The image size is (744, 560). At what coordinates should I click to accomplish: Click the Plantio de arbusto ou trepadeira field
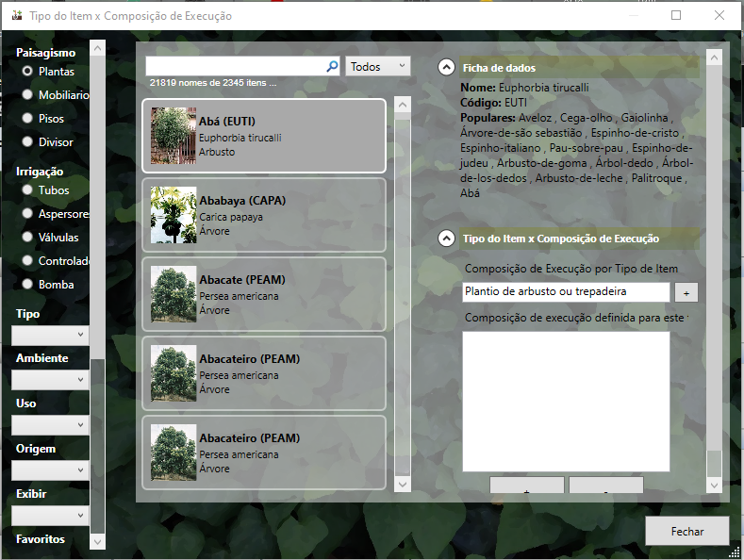pos(565,292)
